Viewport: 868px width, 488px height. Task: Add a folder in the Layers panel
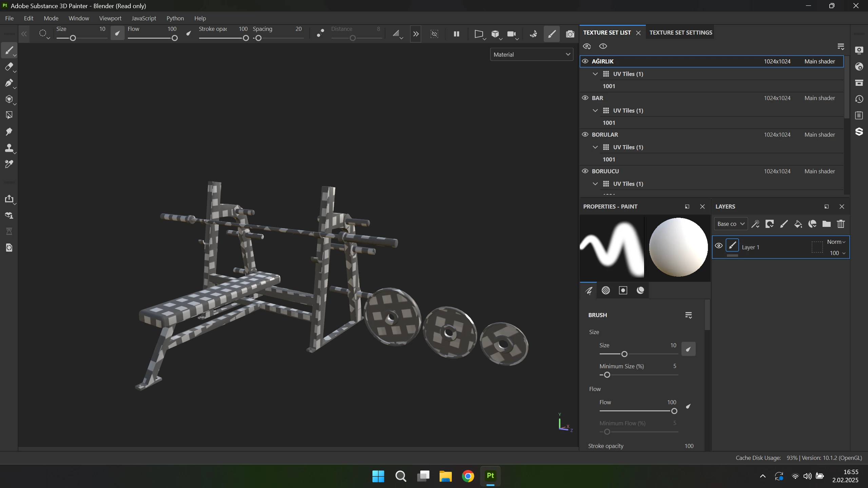[826, 224]
